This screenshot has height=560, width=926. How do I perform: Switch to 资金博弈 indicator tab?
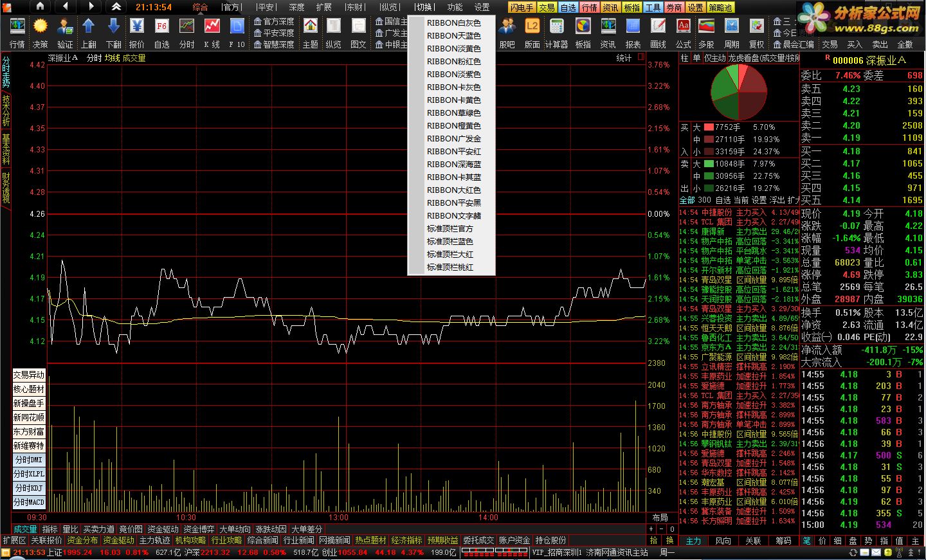199,529
